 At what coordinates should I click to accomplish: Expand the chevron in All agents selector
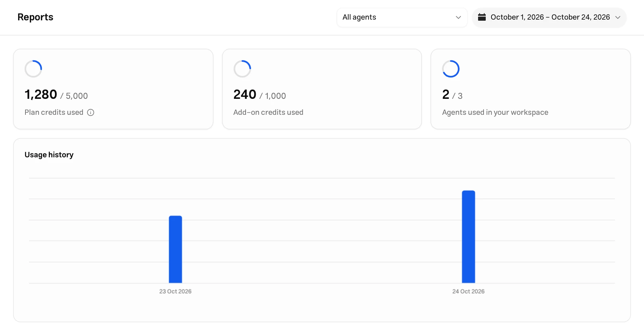tap(458, 17)
